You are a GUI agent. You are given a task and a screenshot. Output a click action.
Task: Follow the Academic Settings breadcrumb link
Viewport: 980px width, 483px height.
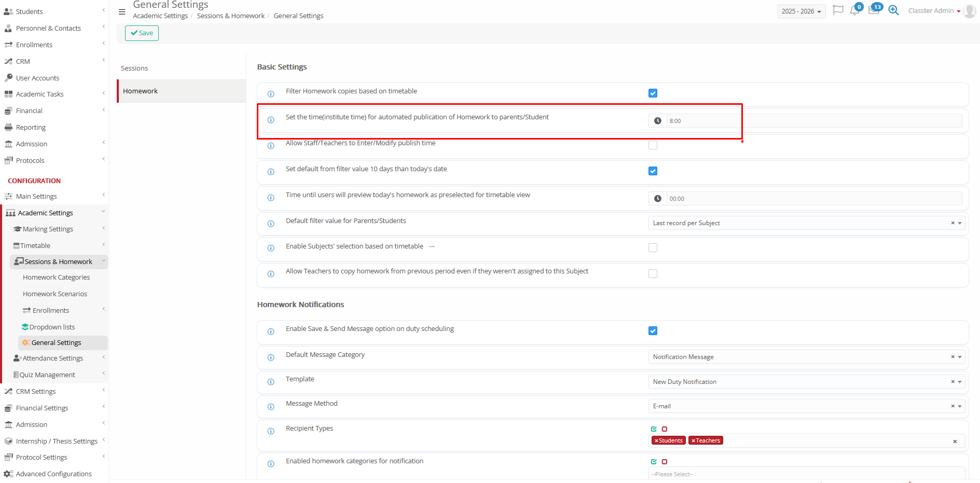(160, 16)
